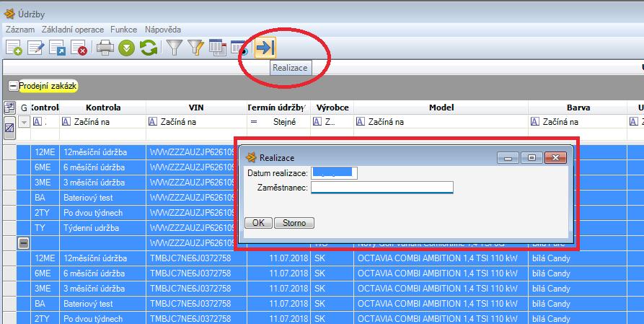This screenshot has width=644, height=324.
Task: Click the OCTAVIA COMBI model in the 12ME row
Action: (x=441, y=258)
